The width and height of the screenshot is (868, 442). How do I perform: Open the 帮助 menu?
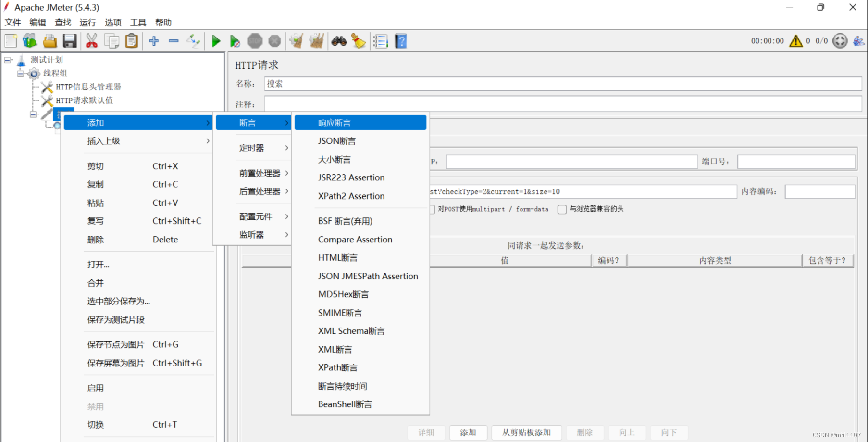click(x=163, y=23)
